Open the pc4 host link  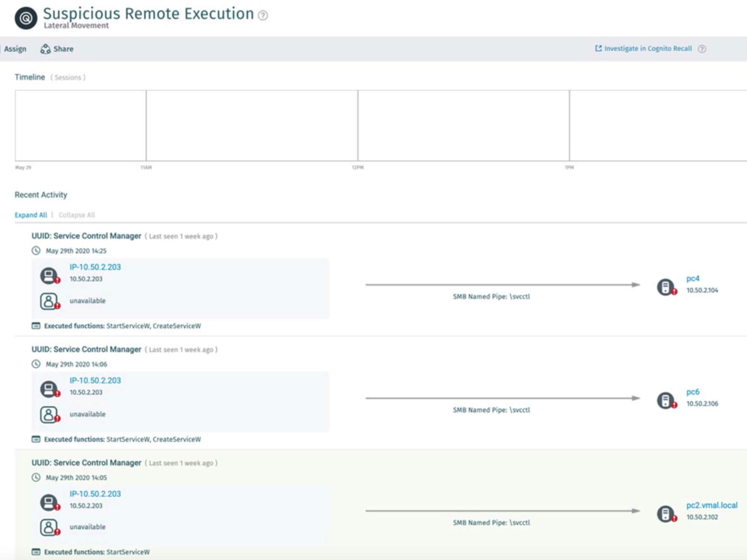pos(693,278)
